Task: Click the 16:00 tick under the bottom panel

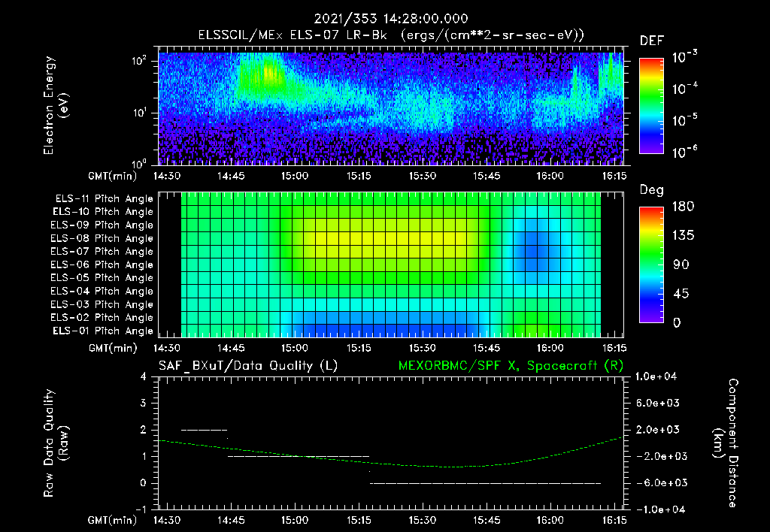Action: tap(550, 520)
